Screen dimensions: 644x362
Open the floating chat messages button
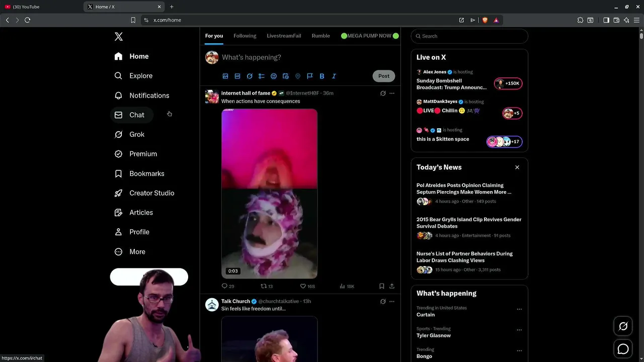pyautogui.click(x=623, y=349)
